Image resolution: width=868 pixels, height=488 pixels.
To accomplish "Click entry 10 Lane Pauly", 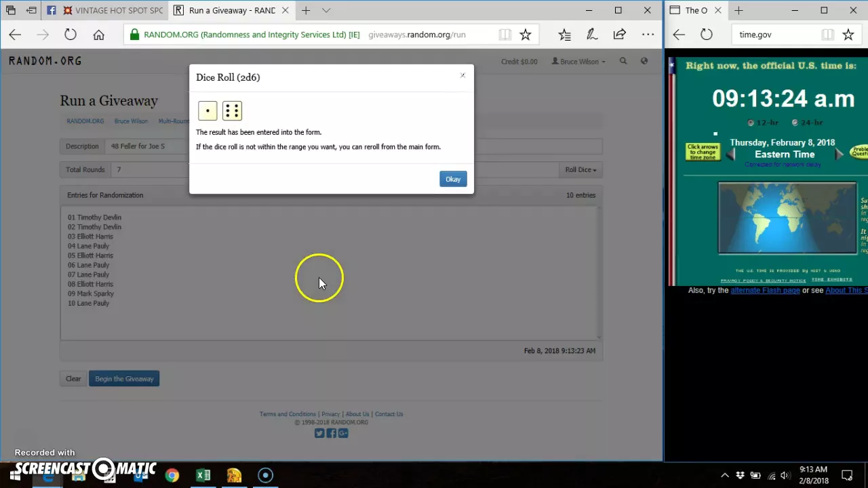I will click(x=88, y=303).
